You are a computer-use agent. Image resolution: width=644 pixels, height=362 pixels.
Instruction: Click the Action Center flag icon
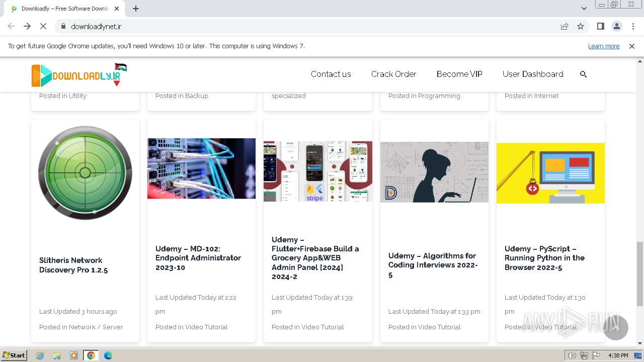596,355
